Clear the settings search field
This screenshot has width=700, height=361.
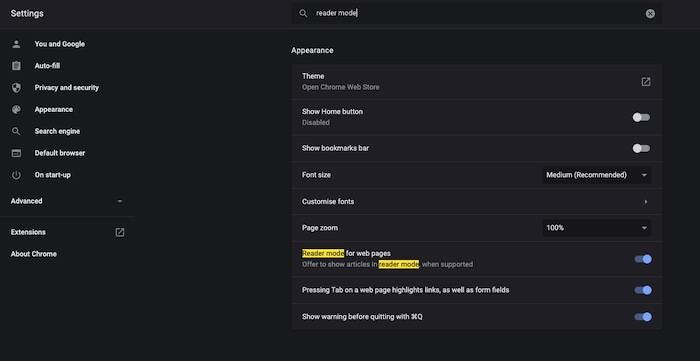tap(650, 13)
